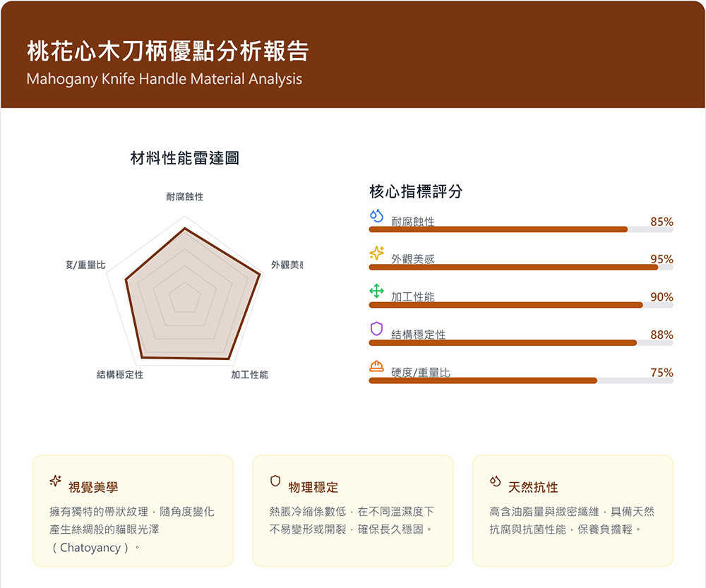Click the 桃花心木刀柄優點分析報告 main title
The height and width of the screenshot is (588, 706).
point(167,52)
